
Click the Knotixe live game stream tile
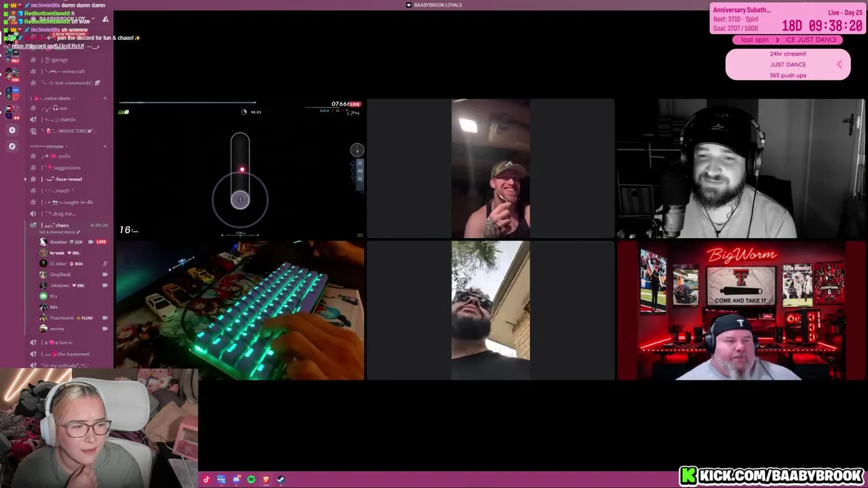click(241, 169)
